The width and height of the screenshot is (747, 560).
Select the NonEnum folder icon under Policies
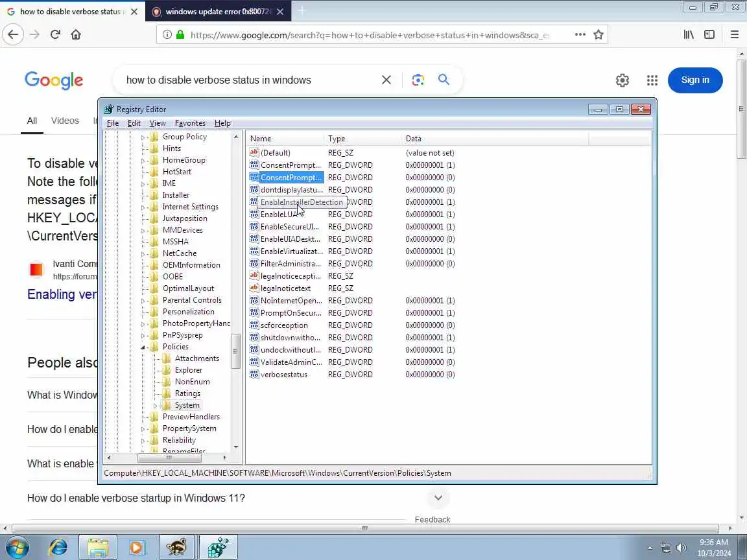tap(166, 382)
